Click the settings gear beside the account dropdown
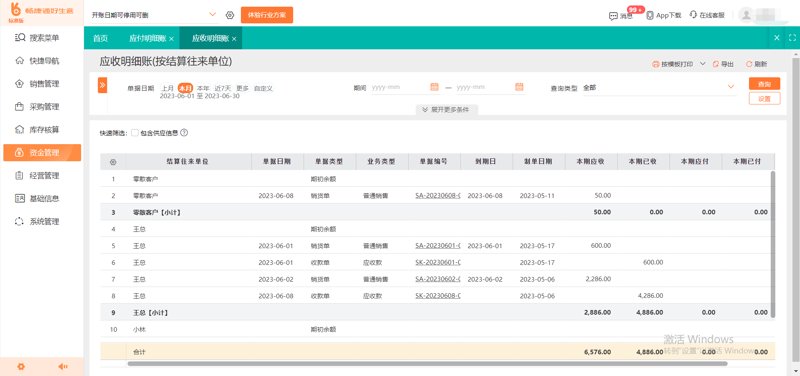 [x=230, y=15]
